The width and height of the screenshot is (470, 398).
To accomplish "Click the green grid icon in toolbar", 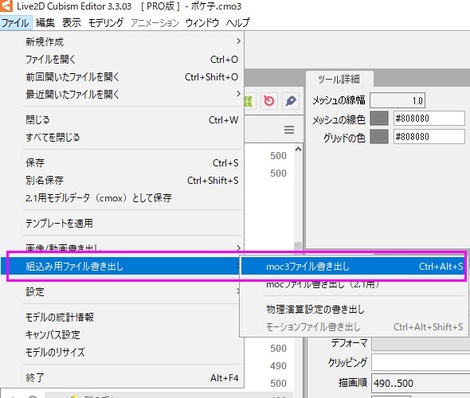I will click(x=249, y=101).
